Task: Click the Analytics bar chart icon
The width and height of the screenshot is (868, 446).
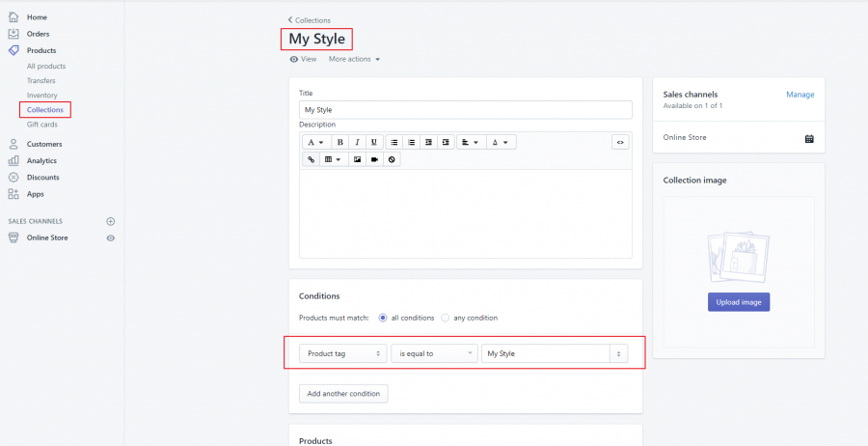Action: tap(14, 160)
